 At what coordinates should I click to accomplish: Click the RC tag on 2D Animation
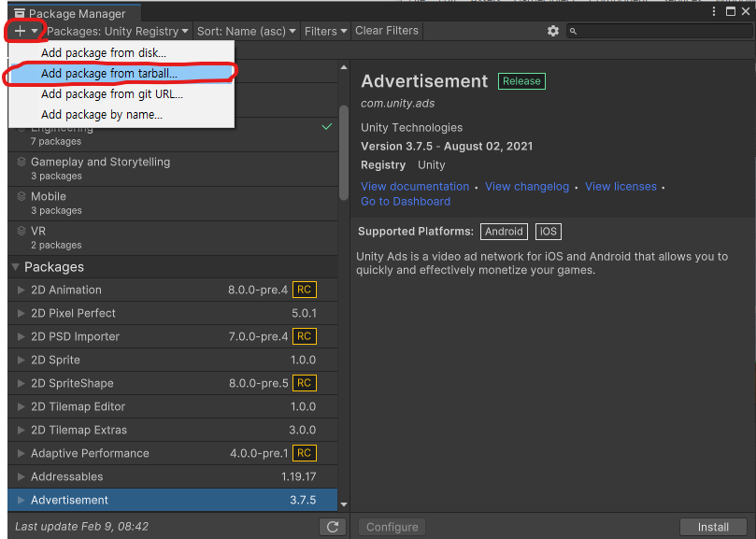pos(305,290)
